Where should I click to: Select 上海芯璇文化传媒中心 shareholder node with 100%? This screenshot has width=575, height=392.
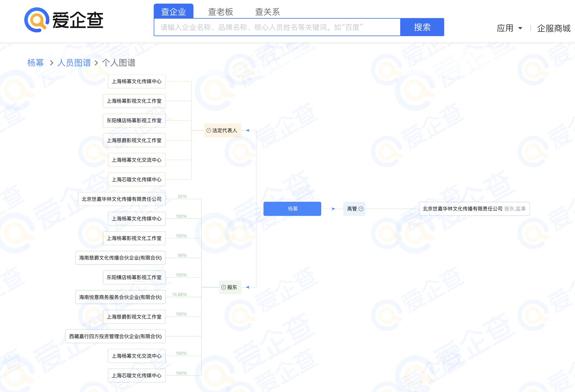[137, 375]
